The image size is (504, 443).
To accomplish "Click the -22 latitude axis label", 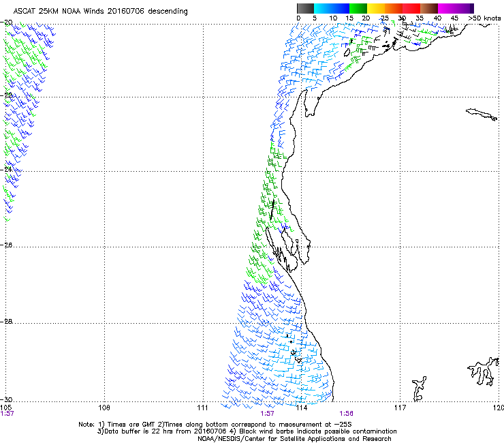I will [7, 95].
